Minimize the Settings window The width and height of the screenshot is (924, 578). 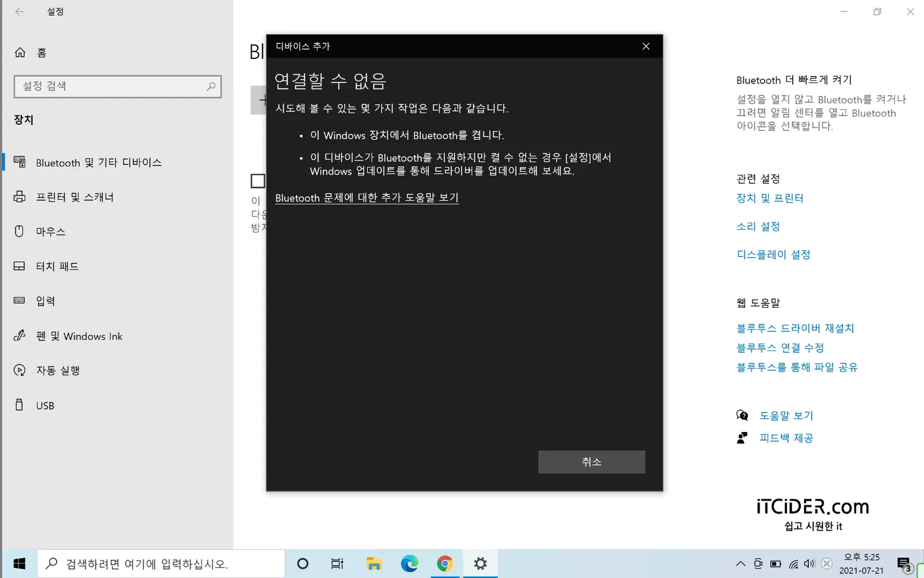[844, 12]
